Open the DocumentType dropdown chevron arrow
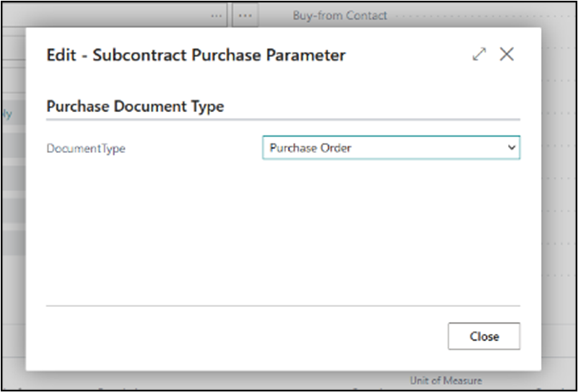 512,148
